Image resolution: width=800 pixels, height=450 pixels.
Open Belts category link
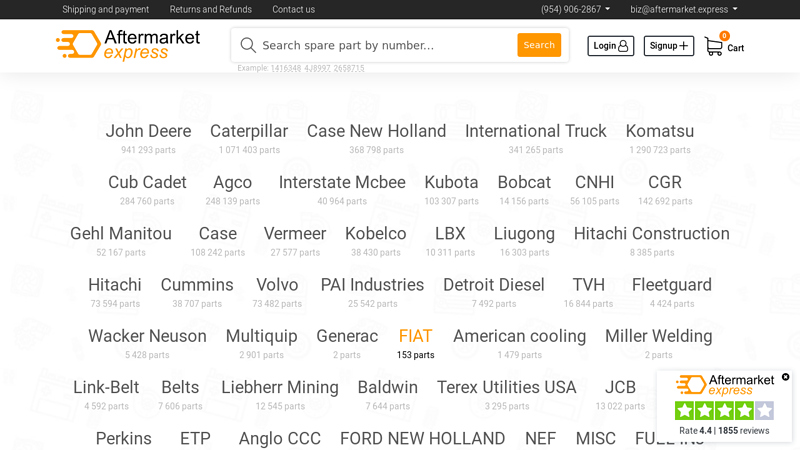tap(180, 387)
